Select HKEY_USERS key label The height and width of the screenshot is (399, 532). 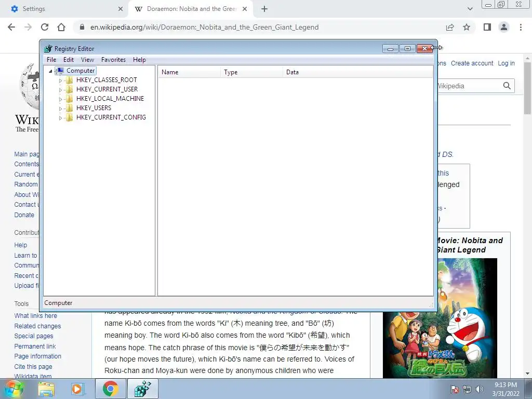[x=94, y=108]
